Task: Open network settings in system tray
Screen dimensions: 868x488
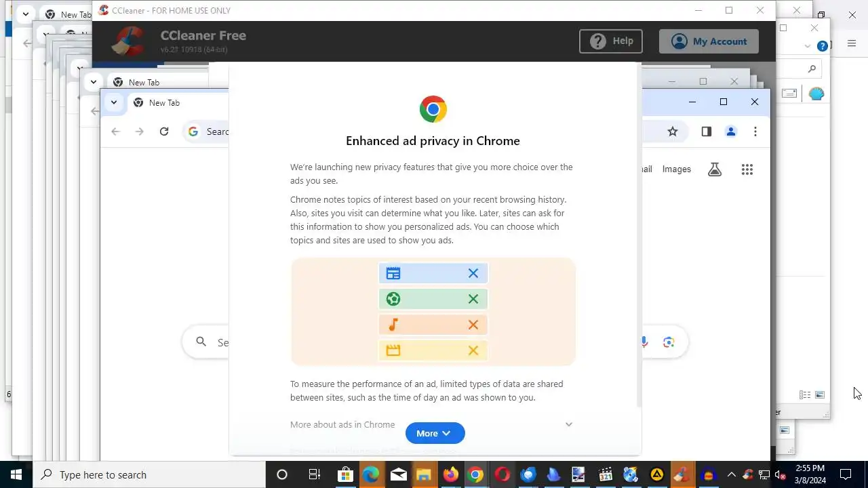Action: 764,474
